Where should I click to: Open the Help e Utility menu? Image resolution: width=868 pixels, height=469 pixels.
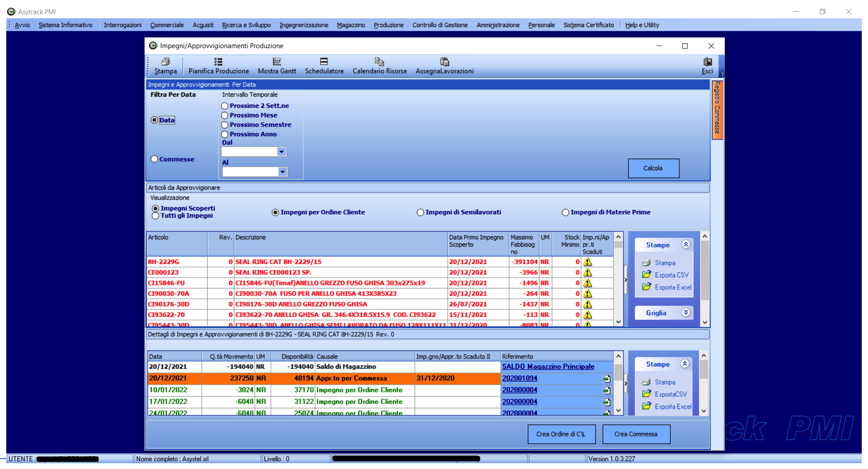[x=642, y=25]
